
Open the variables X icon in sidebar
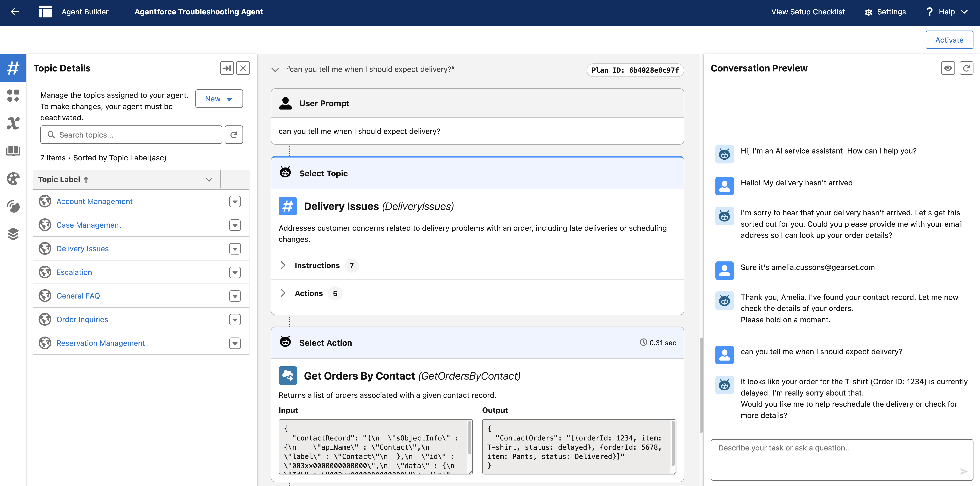tap(13, 123)
